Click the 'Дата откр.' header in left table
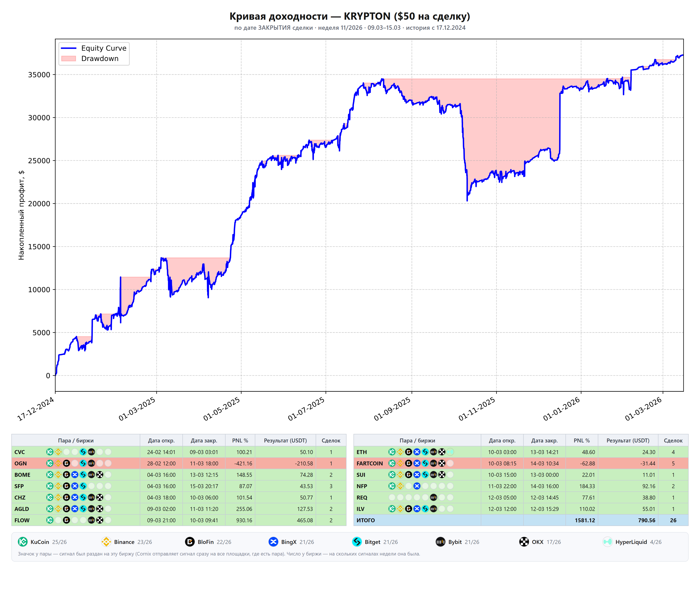 coord(161,440)
